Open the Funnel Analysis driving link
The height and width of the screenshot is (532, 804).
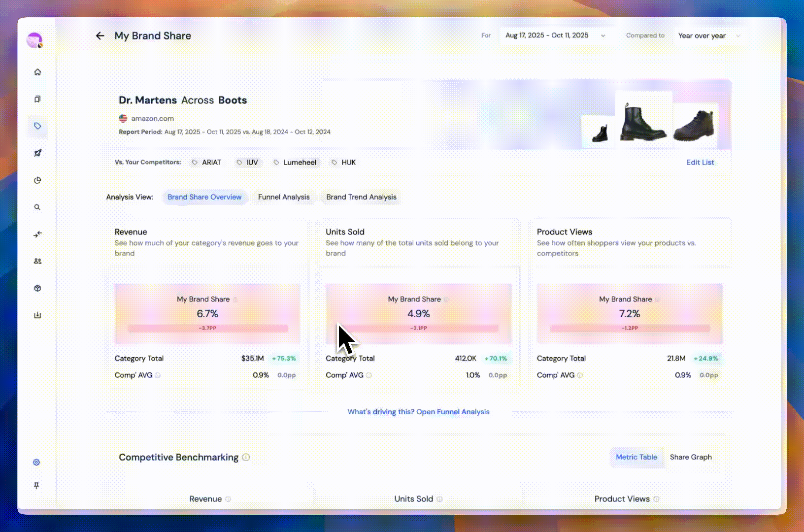(x=419, y=412)
